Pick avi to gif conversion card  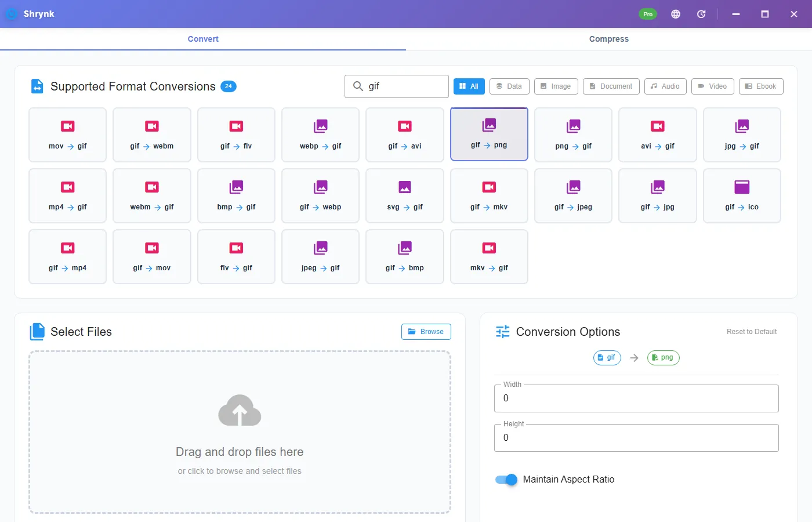[658, 135]
